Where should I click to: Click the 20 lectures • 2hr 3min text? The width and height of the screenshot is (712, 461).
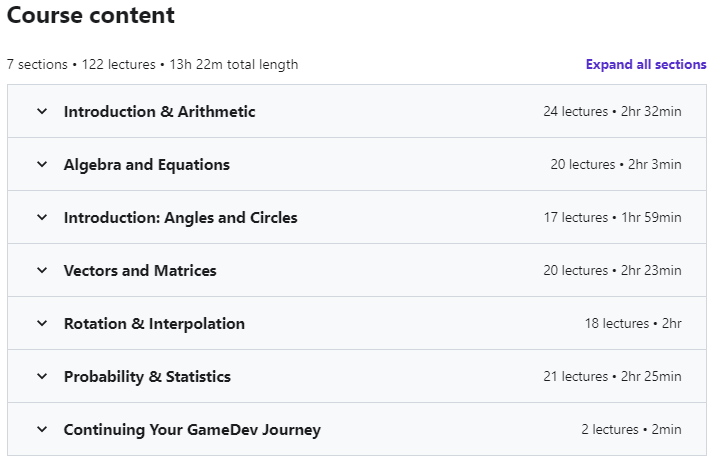pyautogui.click(x=615, y=165)
